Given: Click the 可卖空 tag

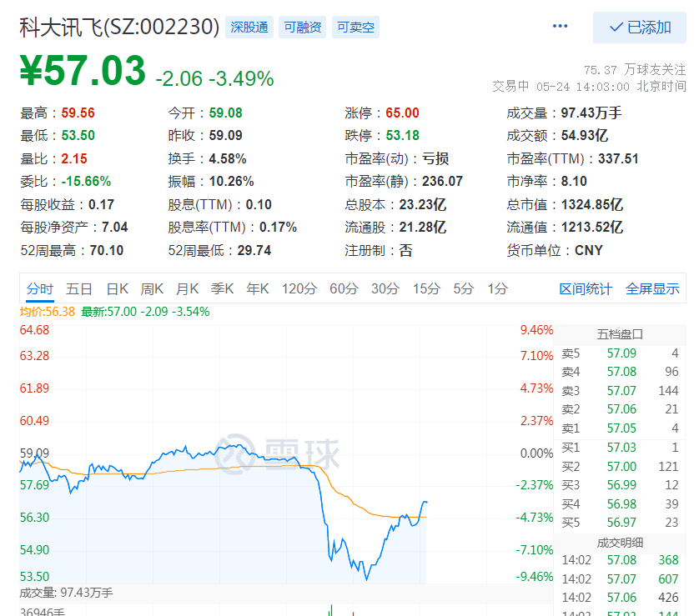Looking at the screenshot, I should [355, 28].
